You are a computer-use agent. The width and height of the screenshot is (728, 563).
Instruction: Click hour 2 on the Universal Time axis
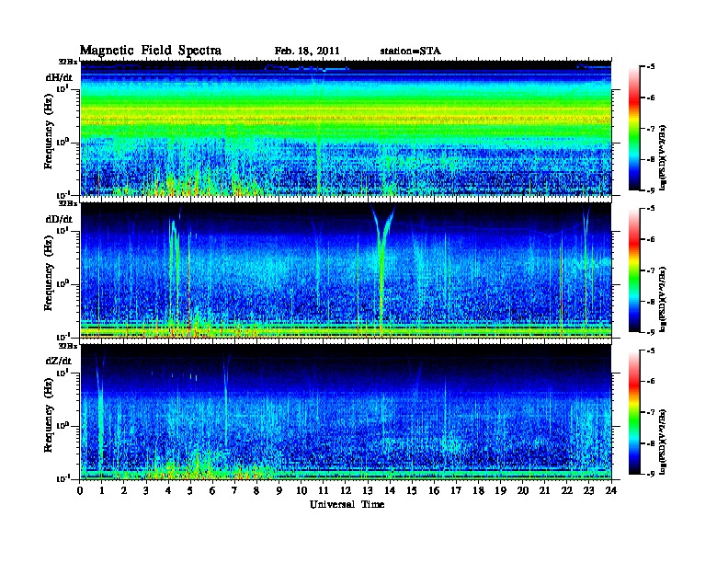point(124,491)
